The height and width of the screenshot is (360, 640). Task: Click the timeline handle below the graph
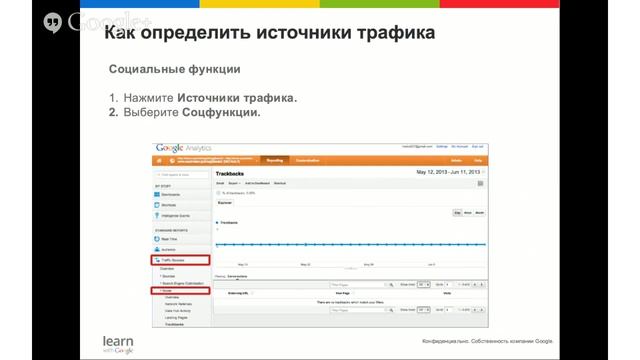click(x=351, y=269)
